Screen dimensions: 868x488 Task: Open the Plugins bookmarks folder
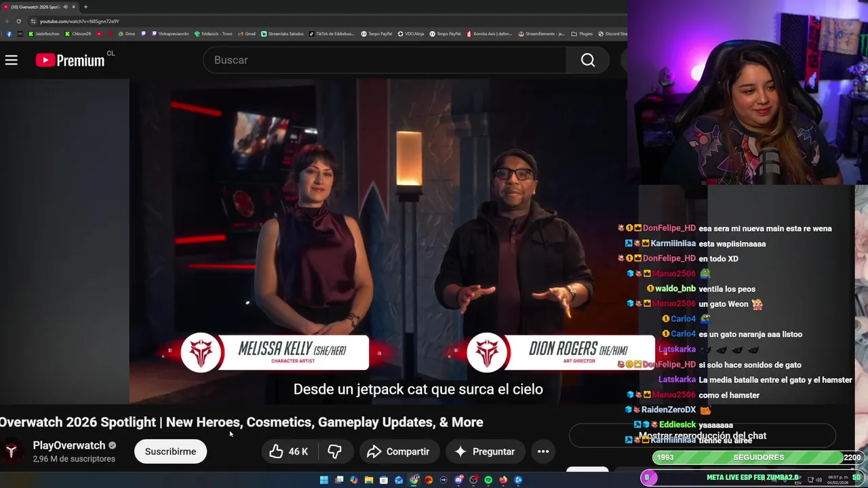pos(582,34)
